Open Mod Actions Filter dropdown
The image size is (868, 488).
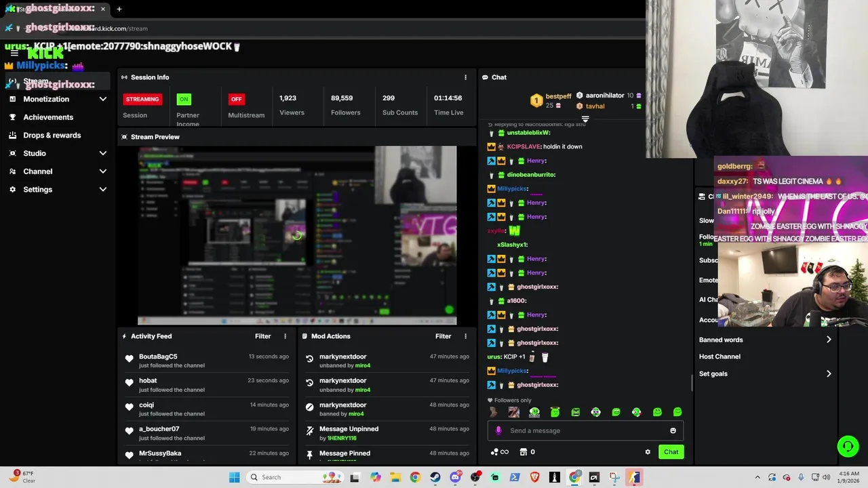tap(443, 336)
